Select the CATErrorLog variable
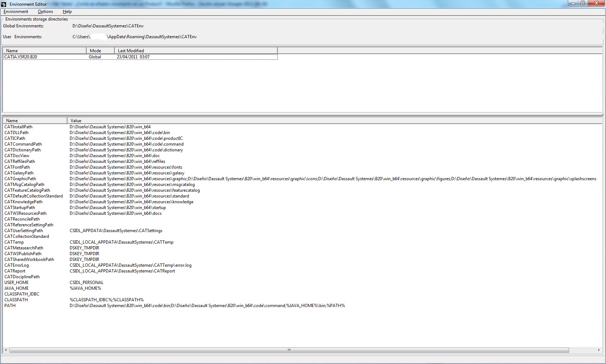 coord(17,265)
